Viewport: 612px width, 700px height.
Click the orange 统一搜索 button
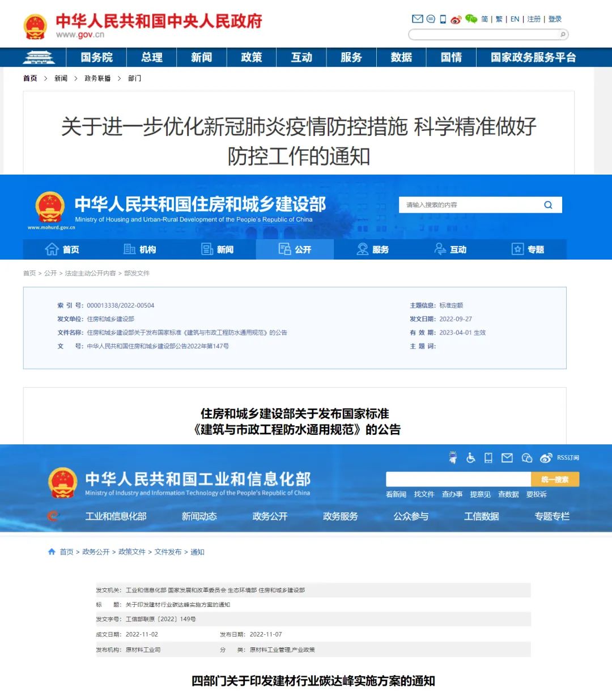tap(555, 479)
